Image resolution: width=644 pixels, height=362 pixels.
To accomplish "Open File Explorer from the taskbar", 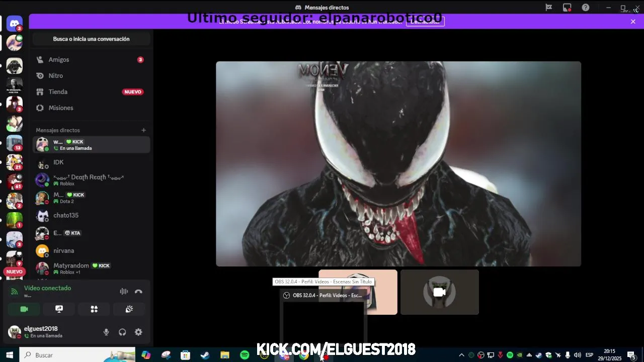I will click(225, 355).
